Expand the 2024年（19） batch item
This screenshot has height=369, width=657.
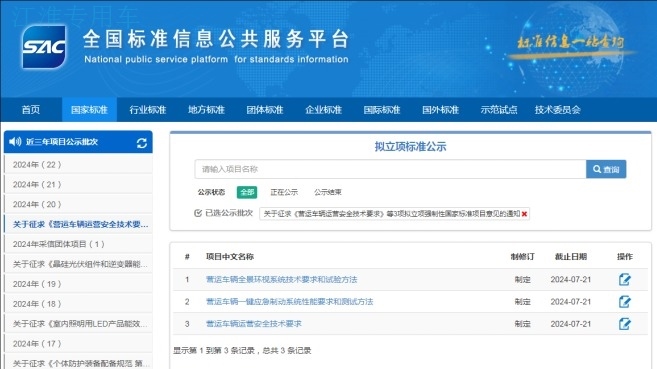(78, 284)
